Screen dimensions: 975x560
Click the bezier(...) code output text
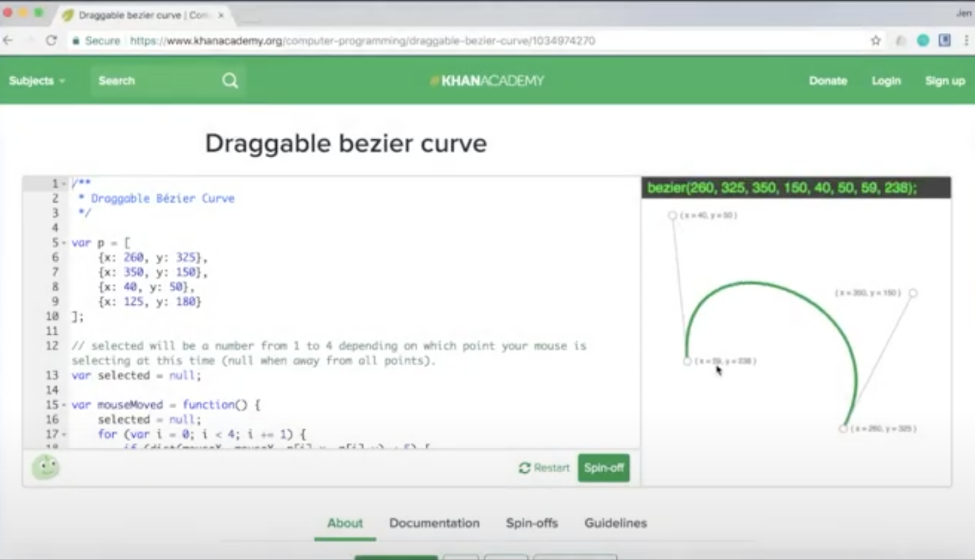click(782, 188)
